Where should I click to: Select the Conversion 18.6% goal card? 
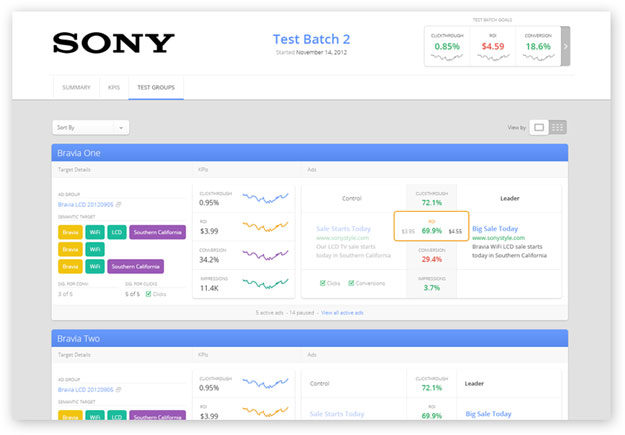tap(538, 46)
